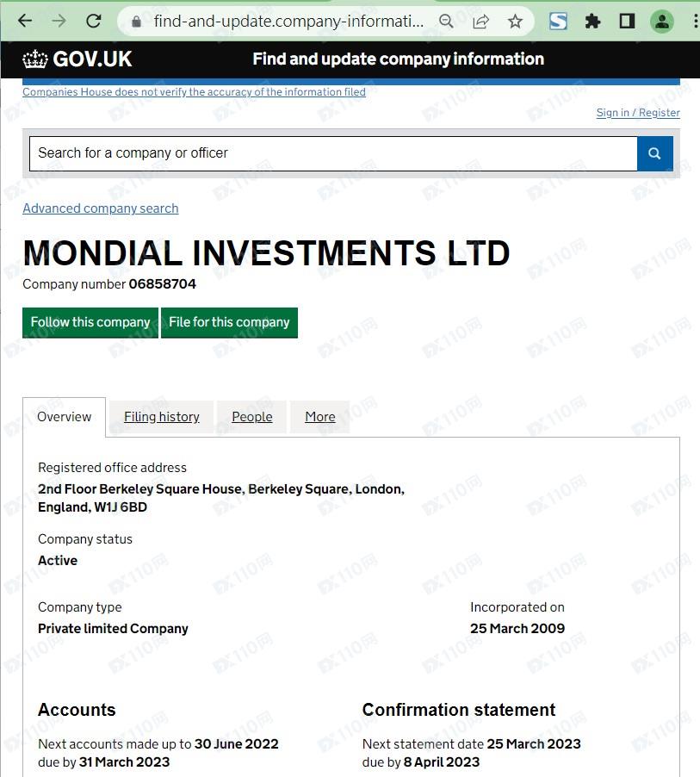Screen dimensions: 700x777
Task: Switch to the Filing history tab
Action: (162, 417)
